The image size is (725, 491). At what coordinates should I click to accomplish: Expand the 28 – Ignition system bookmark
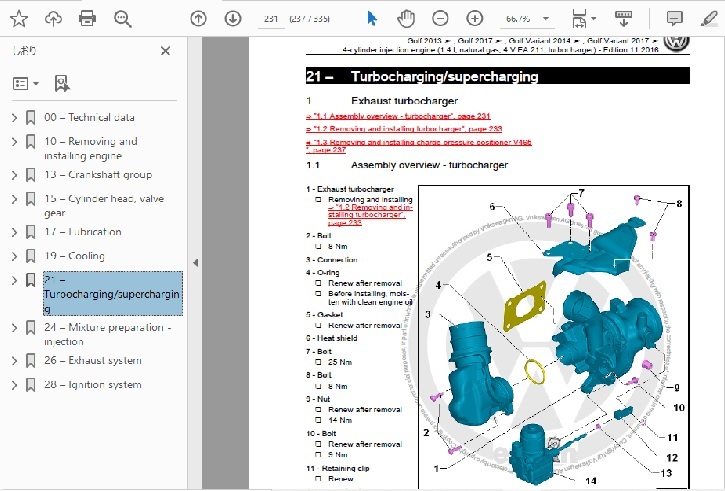(x=14, y=385)
